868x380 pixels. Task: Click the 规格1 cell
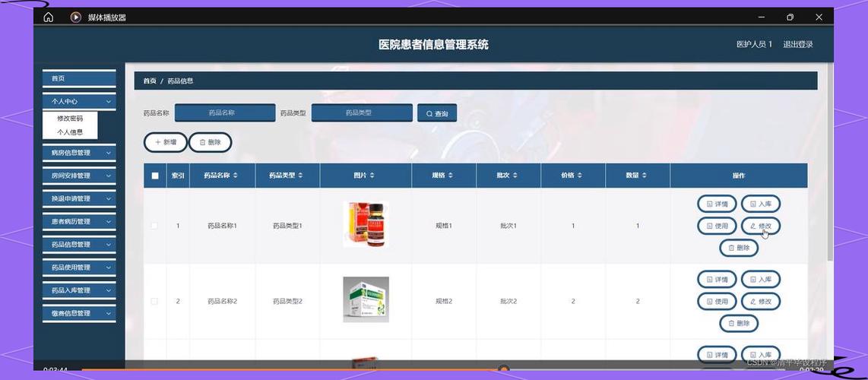point(444,226)
